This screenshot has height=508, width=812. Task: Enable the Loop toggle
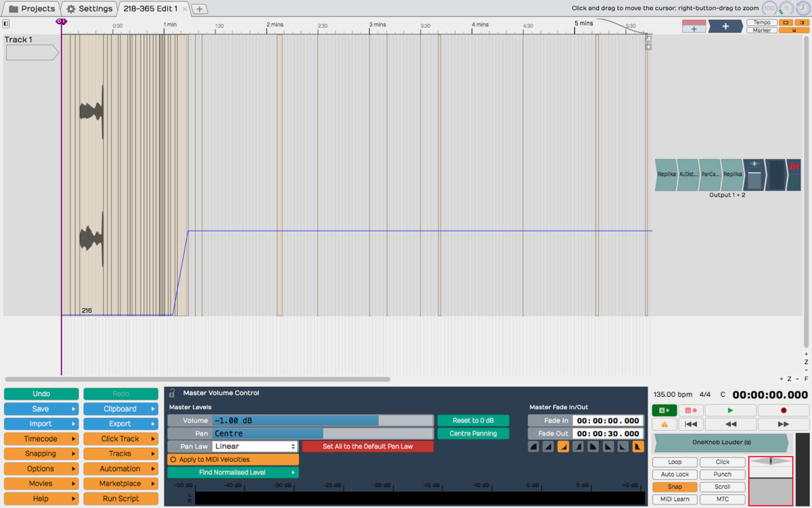coord(675,462)
